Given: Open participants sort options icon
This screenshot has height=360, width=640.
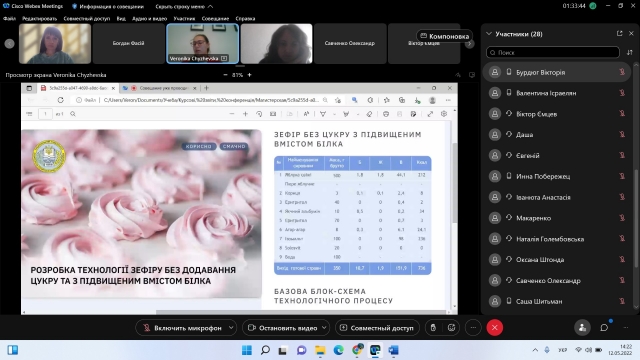Looking at the screenshot, I should point(630,52).
